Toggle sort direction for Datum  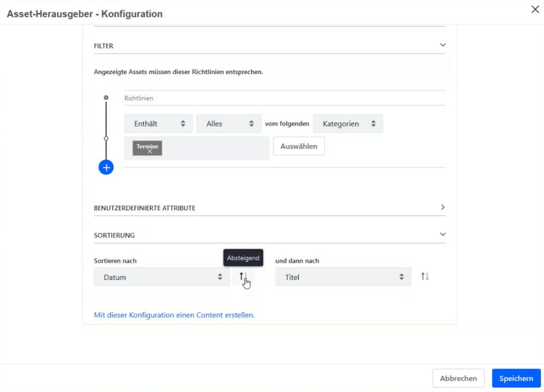[x=243, y=277]
